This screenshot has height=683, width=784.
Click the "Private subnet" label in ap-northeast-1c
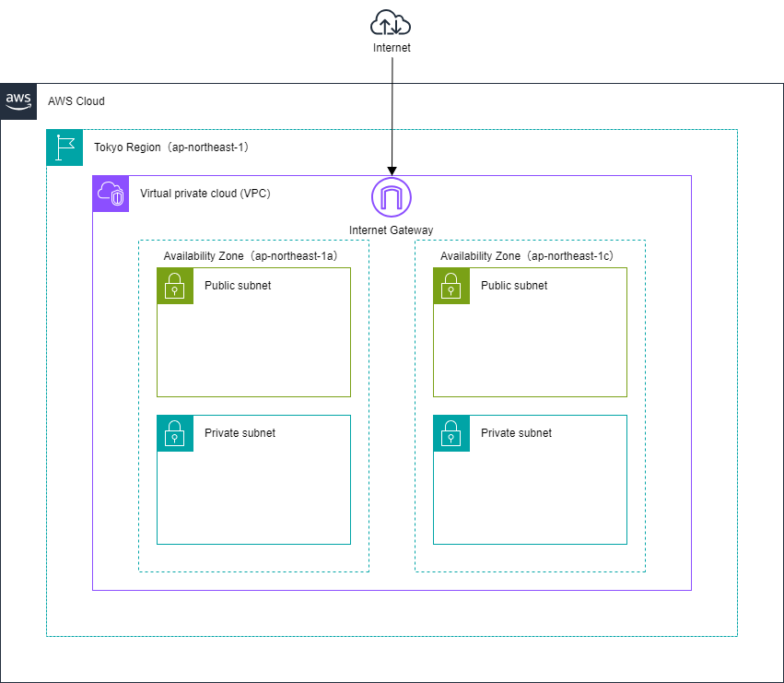(x=516, y=433)
